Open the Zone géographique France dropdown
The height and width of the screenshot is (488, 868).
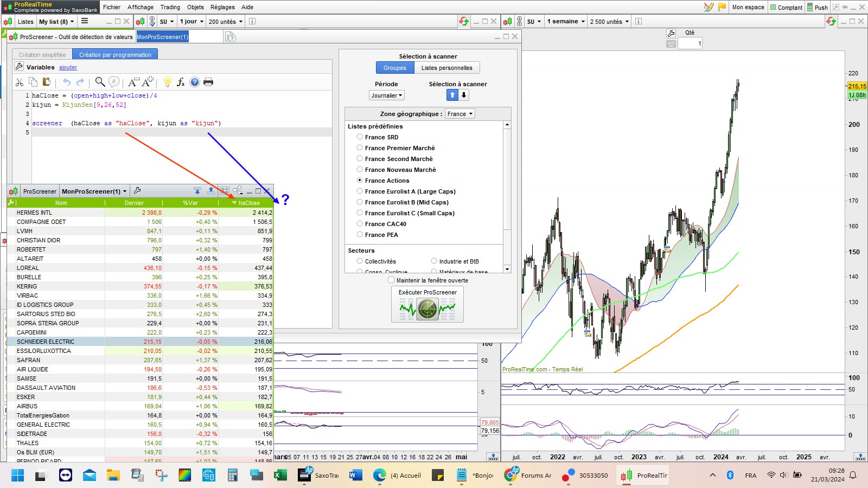coord(459,114)
